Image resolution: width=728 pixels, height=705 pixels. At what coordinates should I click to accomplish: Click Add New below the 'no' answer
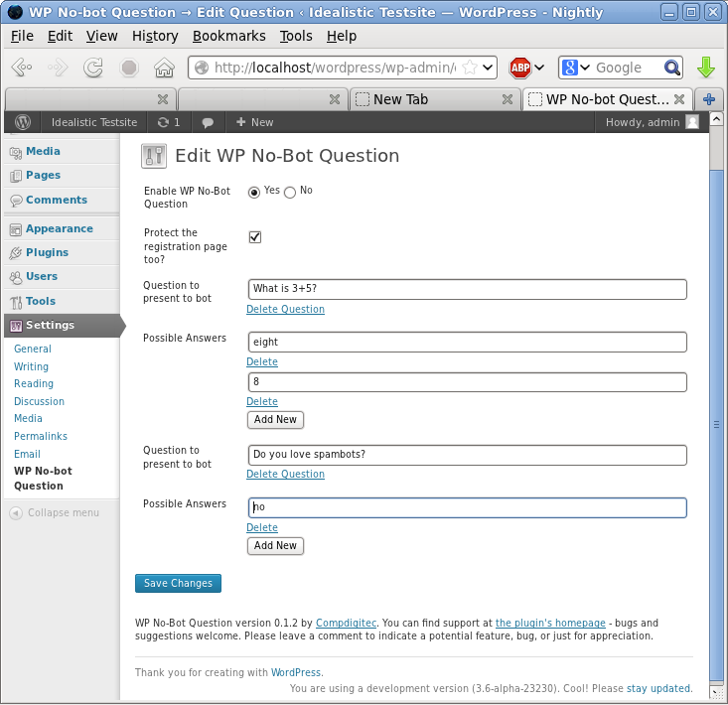[275, 546]
